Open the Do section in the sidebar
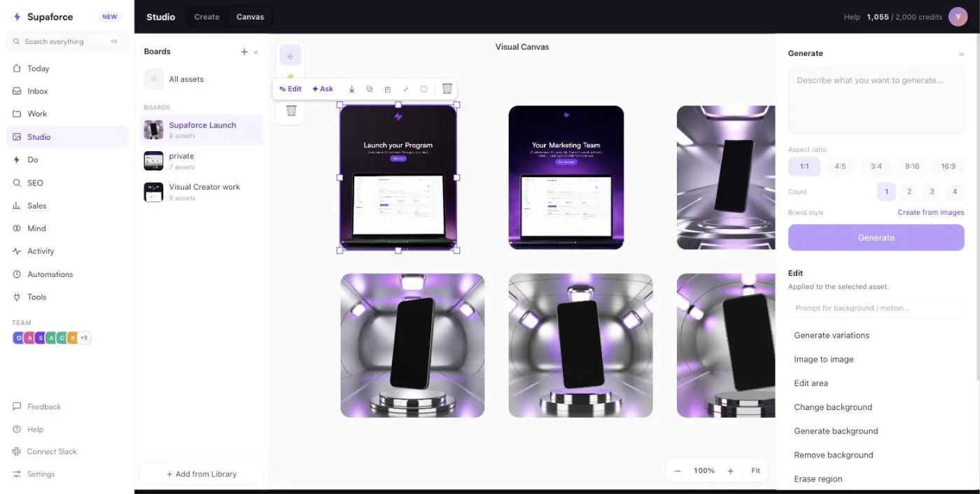The height and width of the screenshot is (494, 980). (67, 160)
